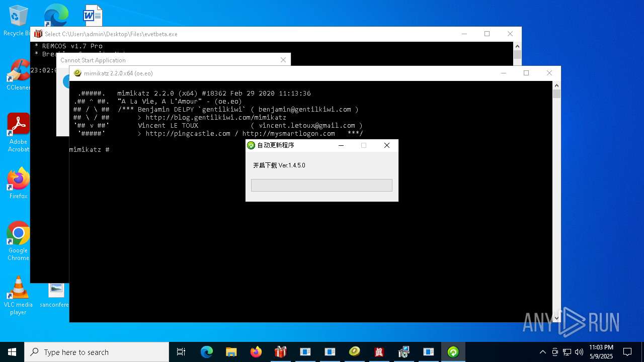Switch to the red Chinese-character app on taskbar

(x=379, y=352)
